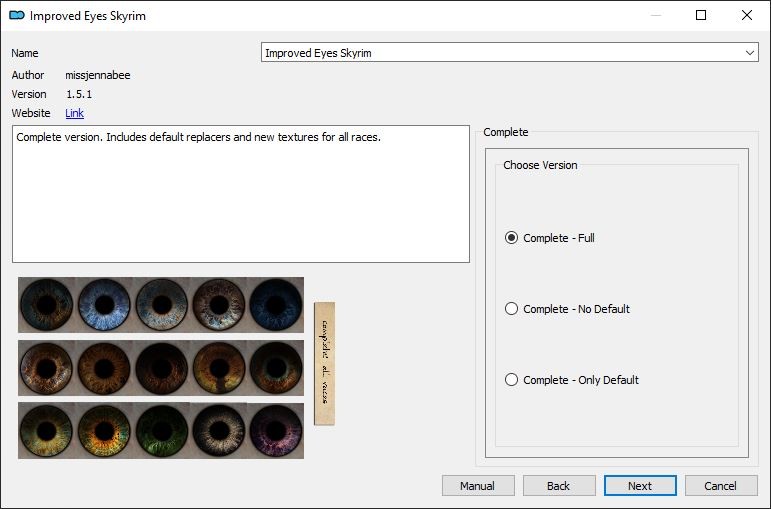Click the Mod Organizer icon in title bar
771x509 pixels.
click(17, 15)
